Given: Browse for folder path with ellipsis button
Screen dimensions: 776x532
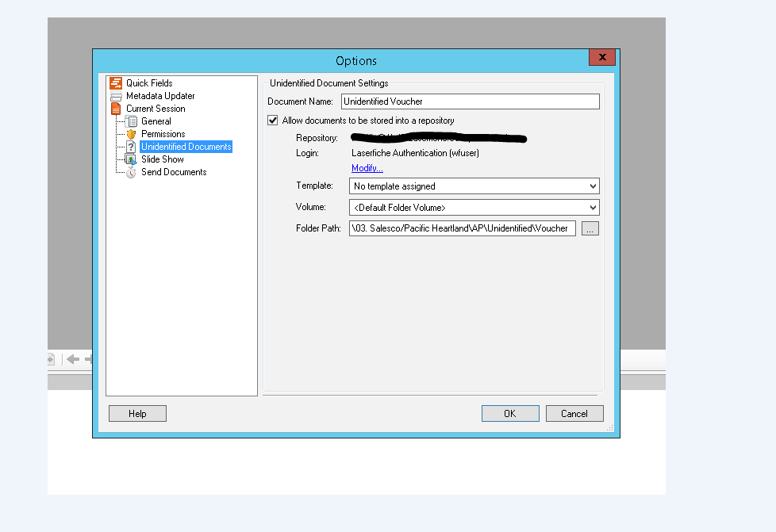Looking at the screenshot, I should [x=590, y=228].
